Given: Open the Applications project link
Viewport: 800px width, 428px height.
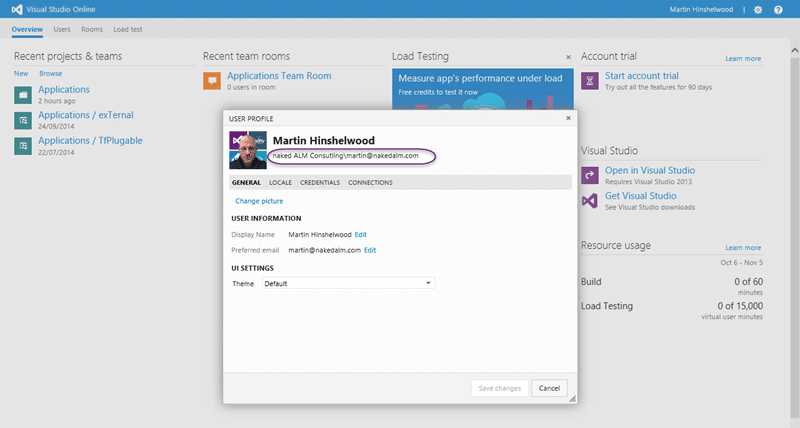Looking at the screenshot, I should pos(64,89).
